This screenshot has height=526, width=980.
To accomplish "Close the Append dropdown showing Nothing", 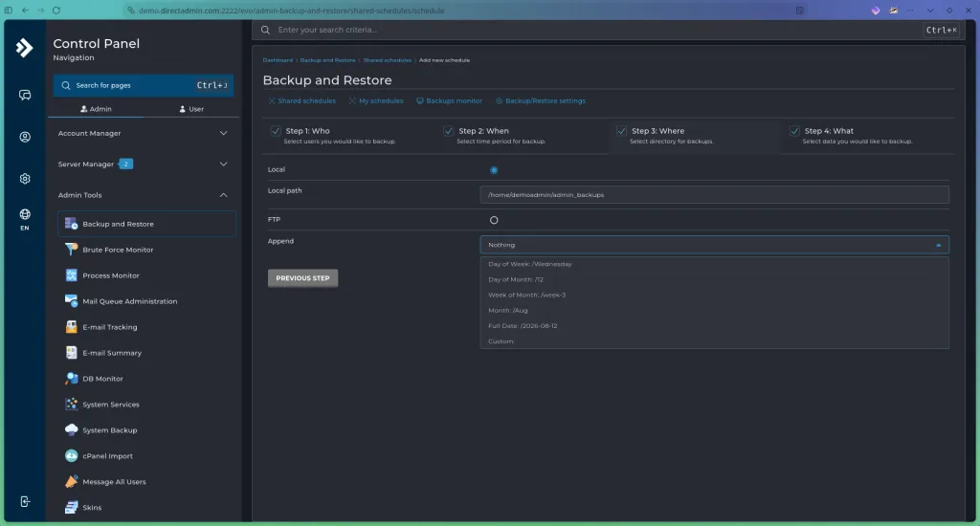I will point(714,245).
